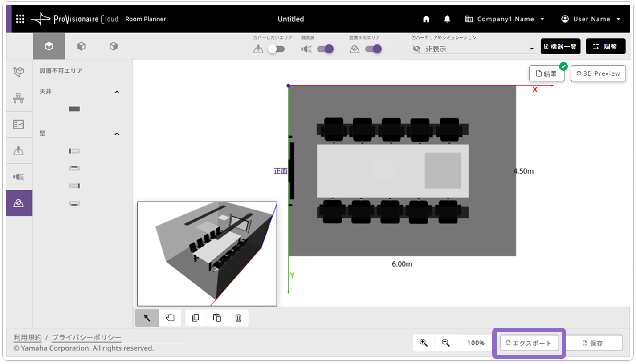The height and width of the screenshot is (364, 636).
Task: Click the 設置不可エリア panel heading
Action: click(61, 71)
